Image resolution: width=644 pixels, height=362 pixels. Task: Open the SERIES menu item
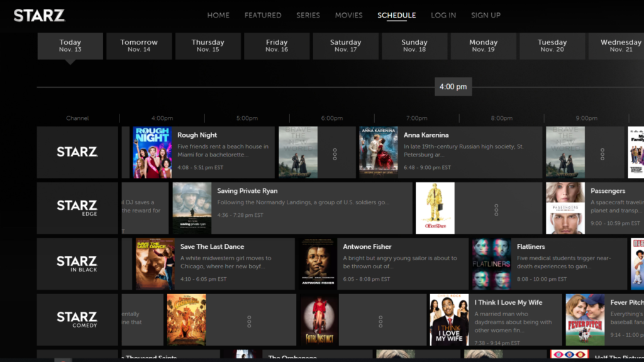coord(308,15)
